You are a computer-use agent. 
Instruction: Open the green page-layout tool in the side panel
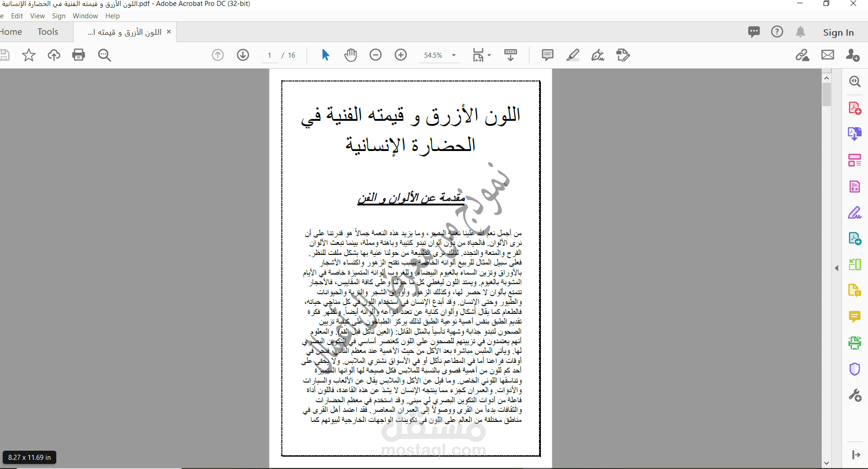(x=855, y=264)
